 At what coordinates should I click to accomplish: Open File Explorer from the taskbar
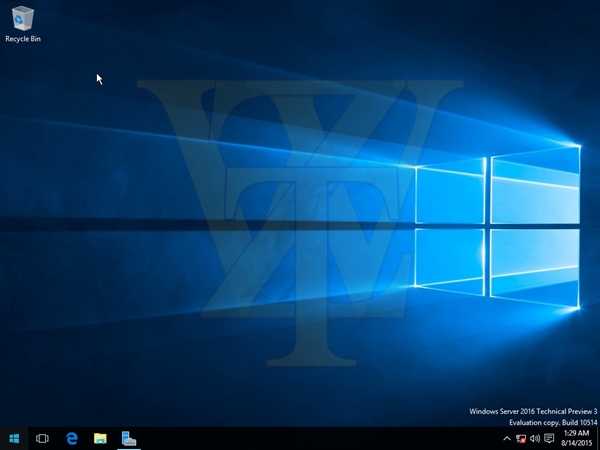click(100, 439)
